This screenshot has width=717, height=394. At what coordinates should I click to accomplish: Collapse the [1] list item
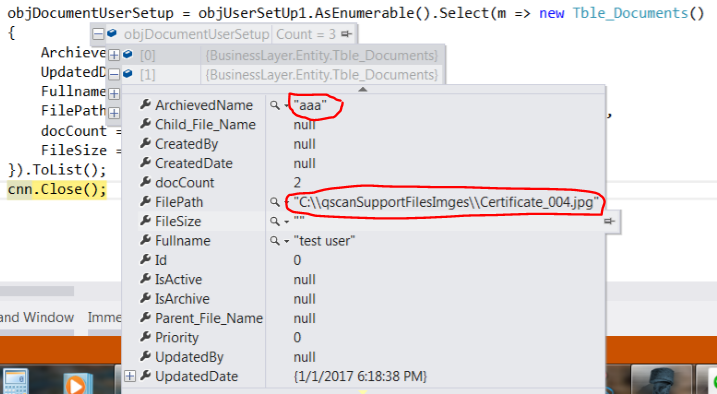click(113, 75)
